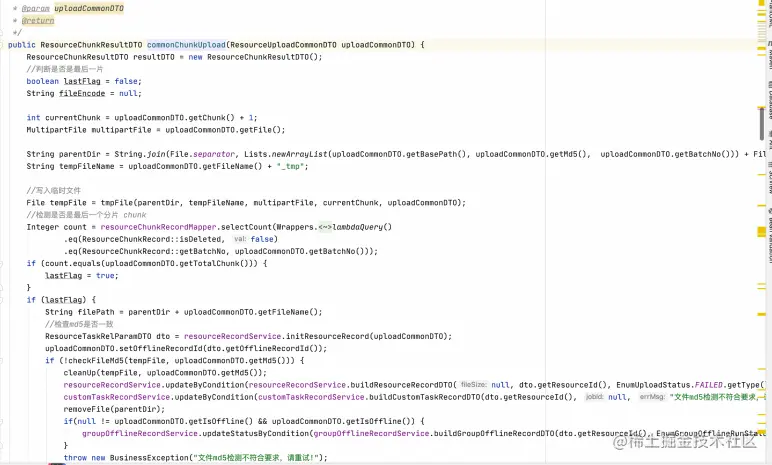This screenshot has width=772, height=465.
Task: Click tempFileName in its String declaration
Action: tap(87, 166)
